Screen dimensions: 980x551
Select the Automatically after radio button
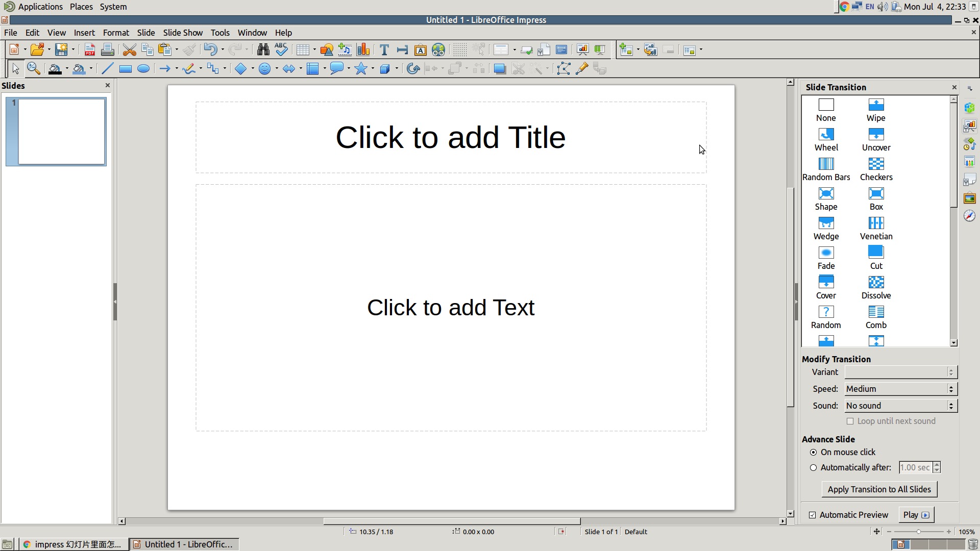(x=814, y=468)
